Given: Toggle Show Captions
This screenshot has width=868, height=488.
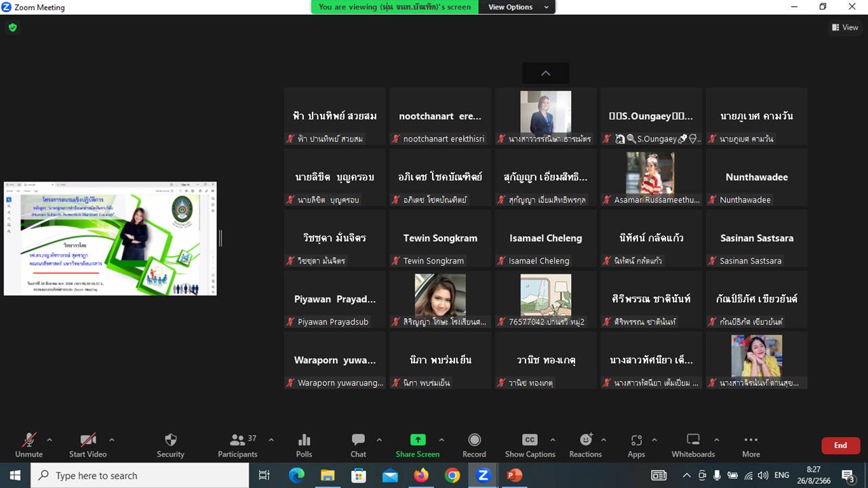Looking at the screenshot, I should (x=530, y=445).
